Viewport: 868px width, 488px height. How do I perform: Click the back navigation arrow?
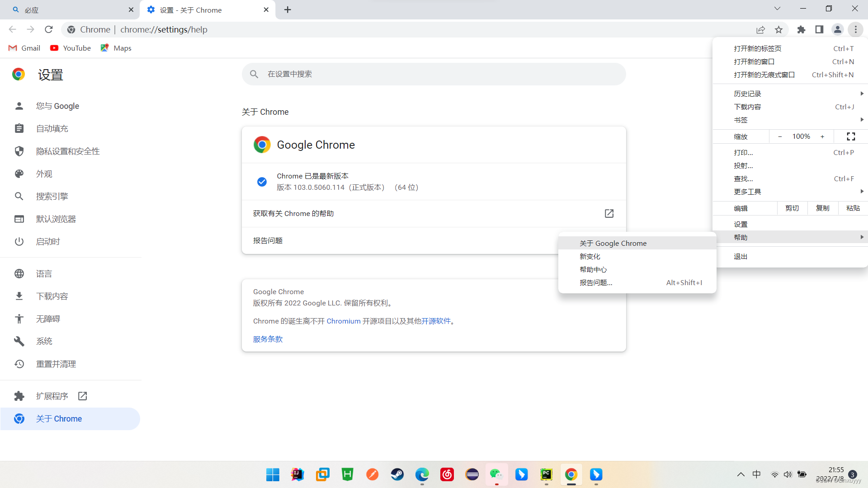pos(13,29)
